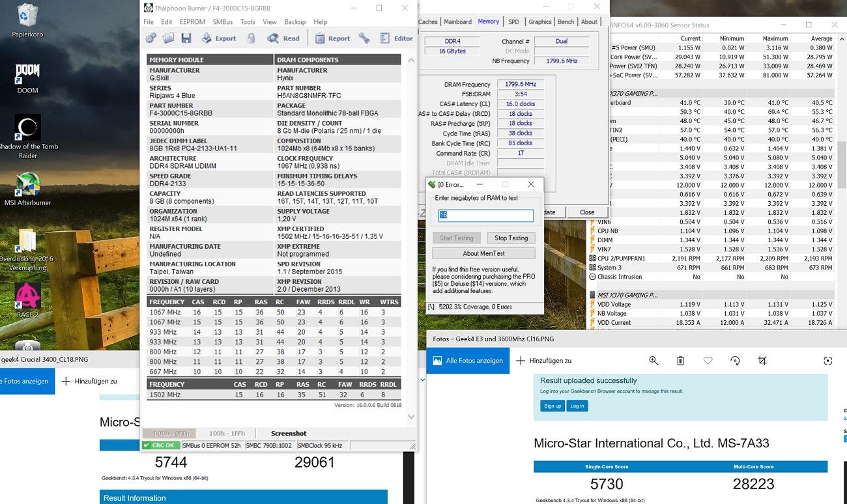Open the EEPROM menu
Screen dimensions: 847x504
click(192, 21)
